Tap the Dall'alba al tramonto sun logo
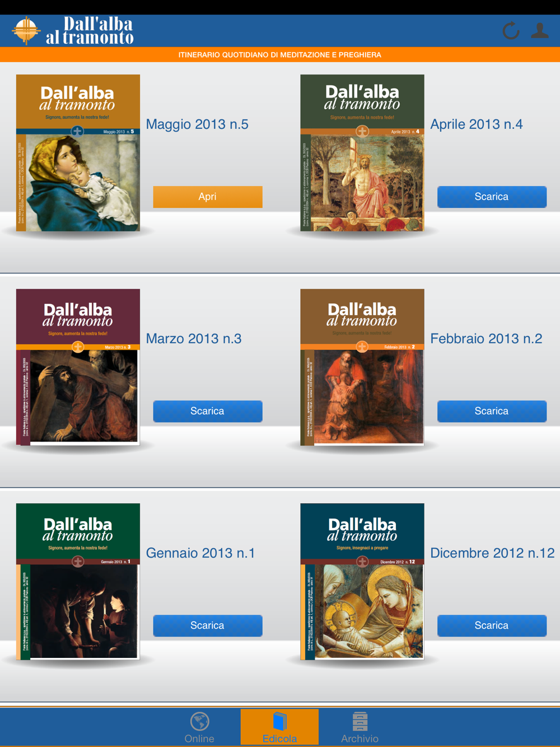Screen dimensions: 560x747 tap(26, 31)
